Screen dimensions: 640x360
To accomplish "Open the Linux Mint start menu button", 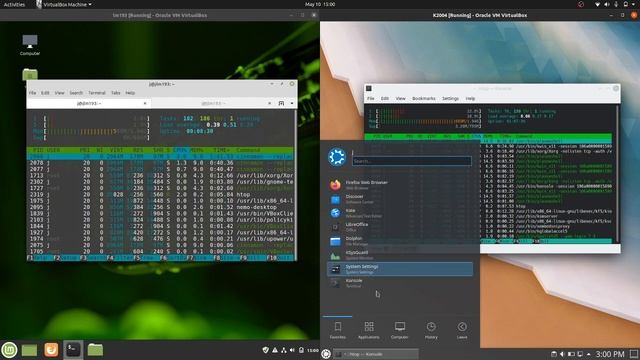I will click(9, 350).
